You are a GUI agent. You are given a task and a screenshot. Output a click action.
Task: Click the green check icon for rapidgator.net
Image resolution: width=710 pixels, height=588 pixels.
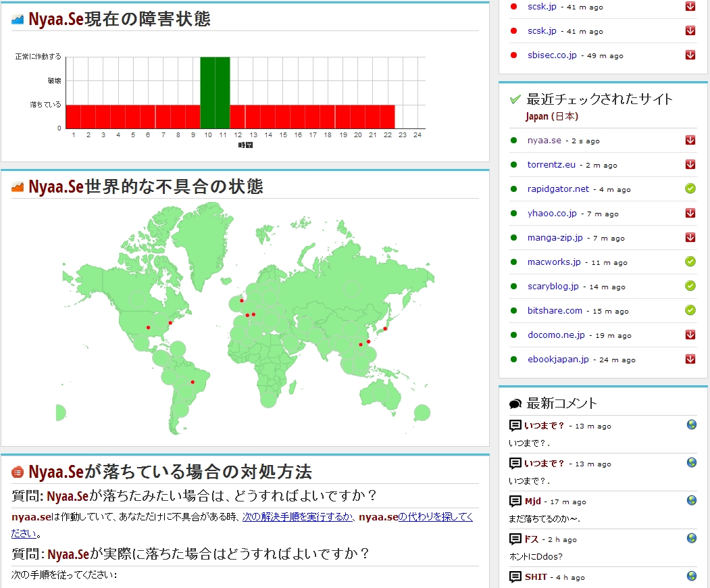tap(690, 189)
